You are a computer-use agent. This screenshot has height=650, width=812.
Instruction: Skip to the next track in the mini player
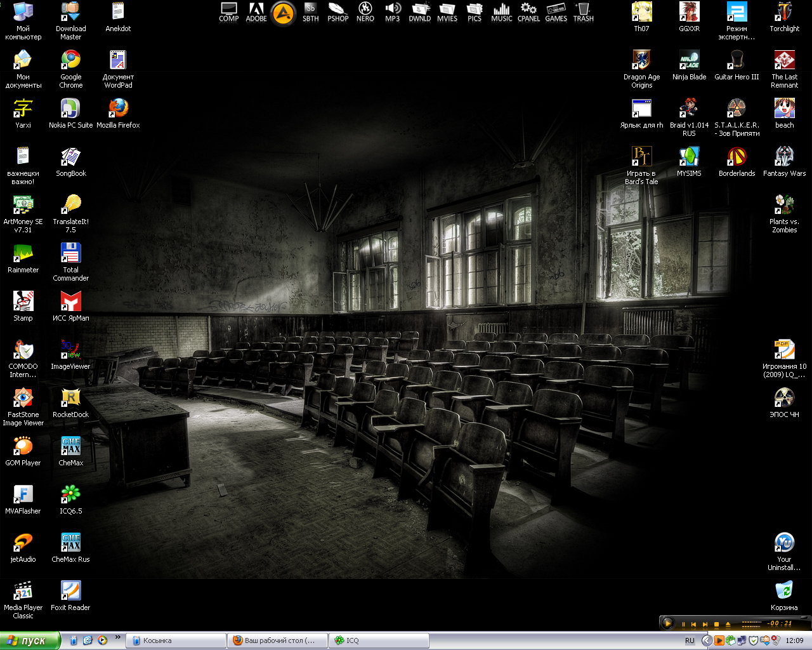pos(705,624)
